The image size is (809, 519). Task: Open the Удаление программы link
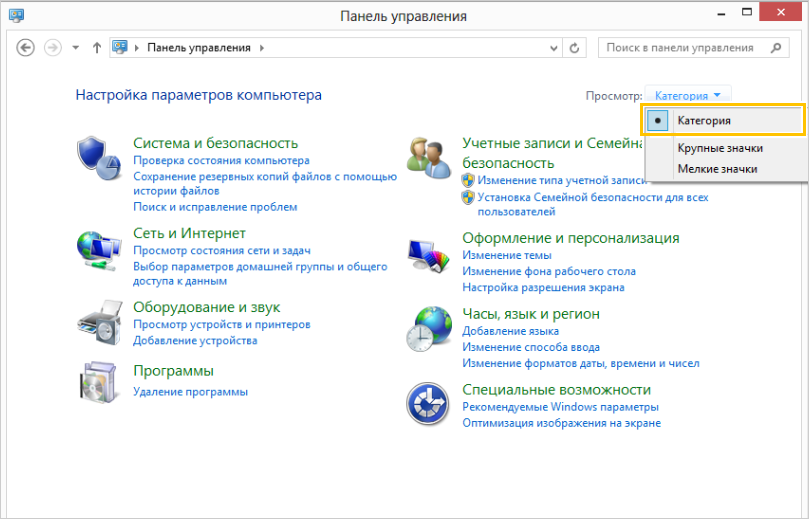pos(190,392)
